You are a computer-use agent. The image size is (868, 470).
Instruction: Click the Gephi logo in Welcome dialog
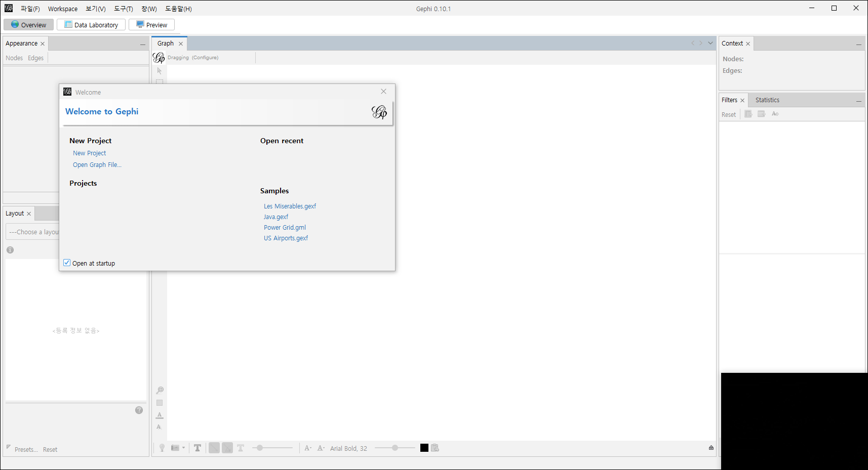pyautogui.click(x=379, y=112)
